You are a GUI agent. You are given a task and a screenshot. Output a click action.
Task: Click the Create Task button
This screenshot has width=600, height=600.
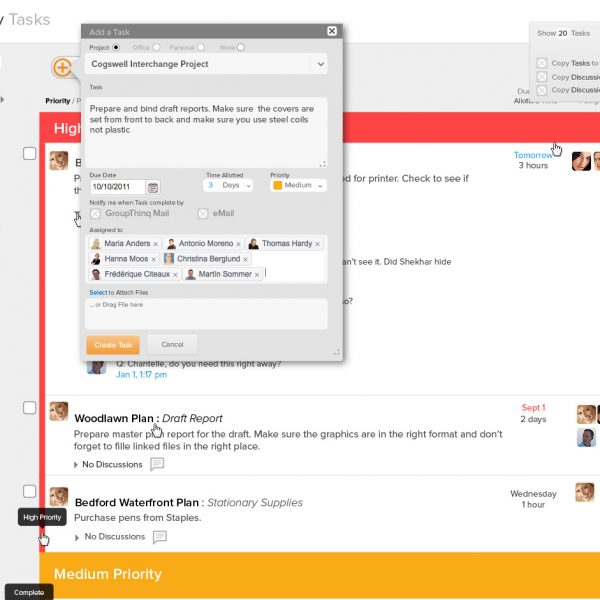pos(113,345)
